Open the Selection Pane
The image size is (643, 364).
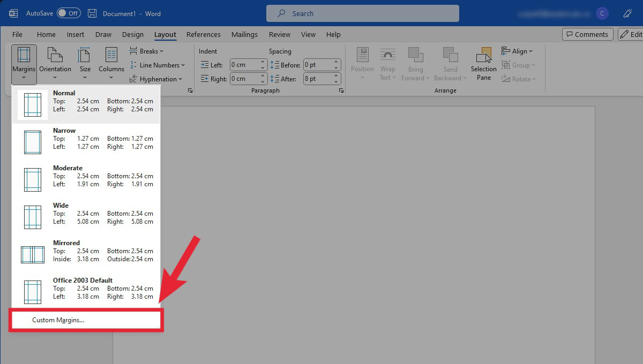click(x=484, y=63)
